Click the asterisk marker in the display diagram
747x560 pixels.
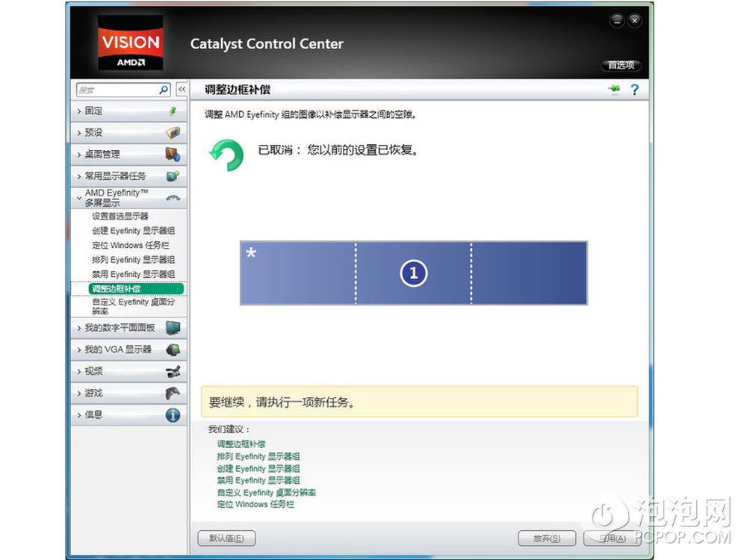[251, 253]
